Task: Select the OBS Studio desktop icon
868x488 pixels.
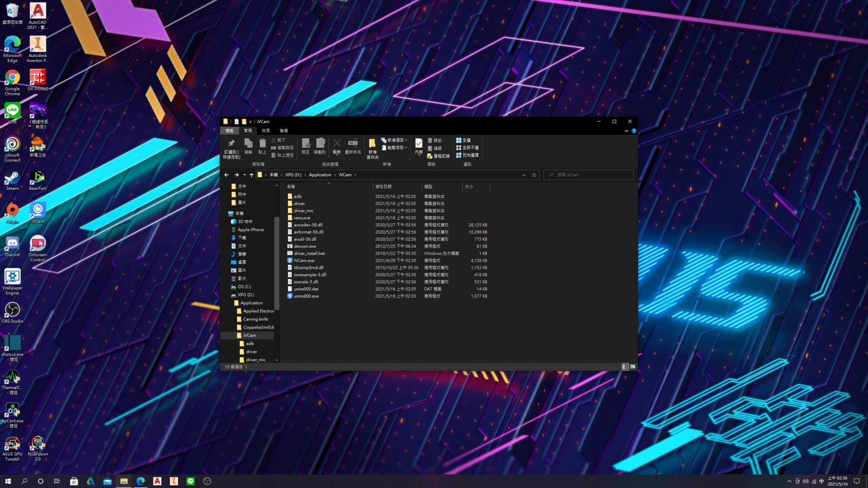Action: pyautogui.click(x=12, y=313)
